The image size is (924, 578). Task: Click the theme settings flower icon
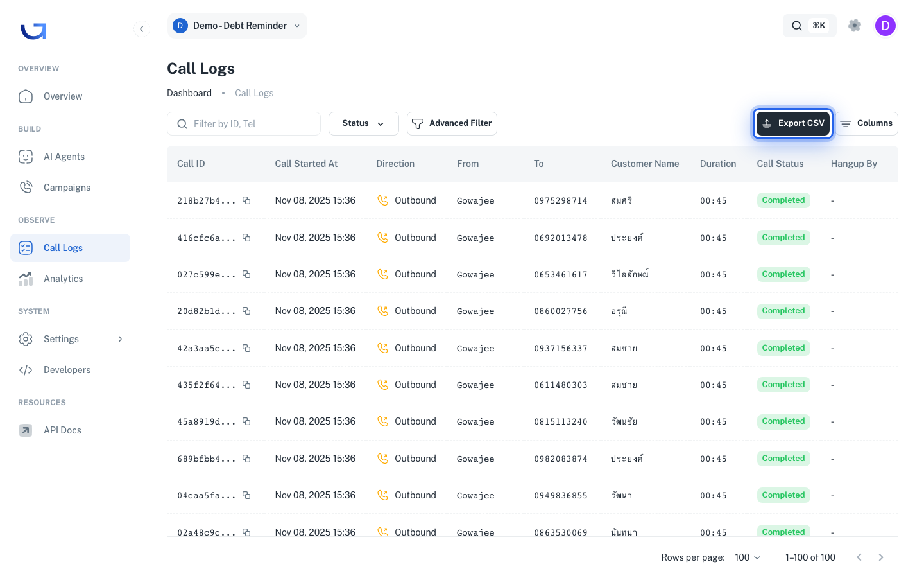[x=854, y=26]
